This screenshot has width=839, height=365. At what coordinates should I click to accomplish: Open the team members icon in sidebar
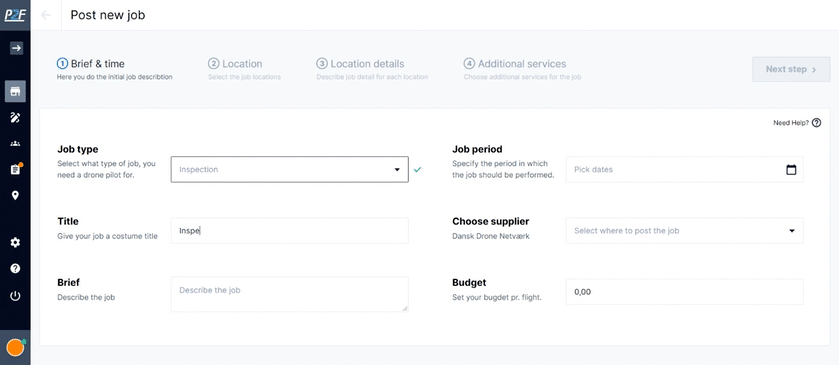click(15, 143)
